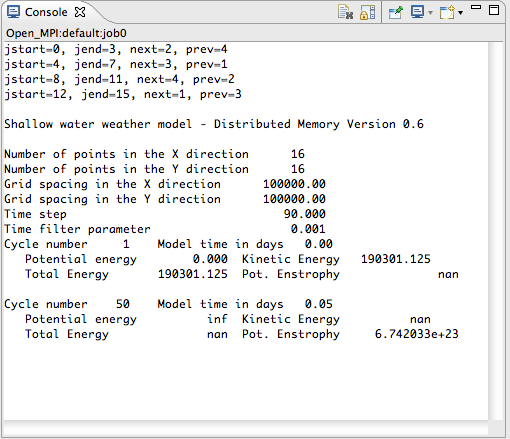The height and width of the screenshot is (439, 510).
Task: Click the horizontal scrollbar at the console bottom
Action: 246,427
